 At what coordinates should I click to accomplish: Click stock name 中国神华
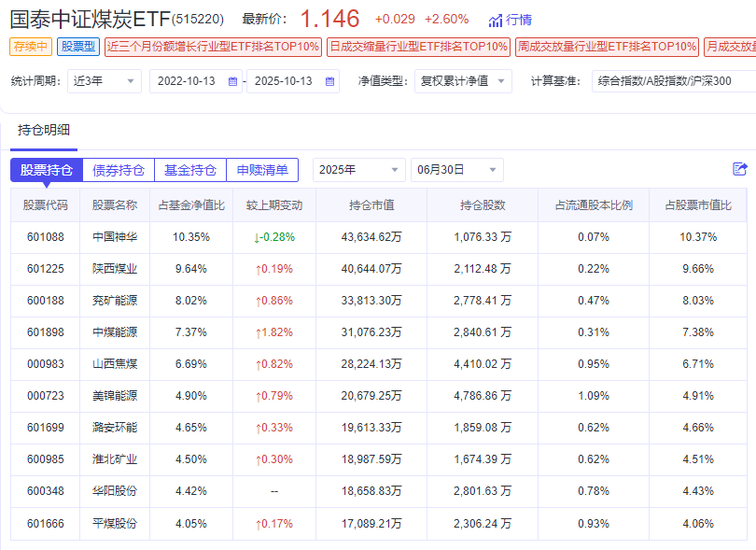pyautogui.click(x=115, y=237)
